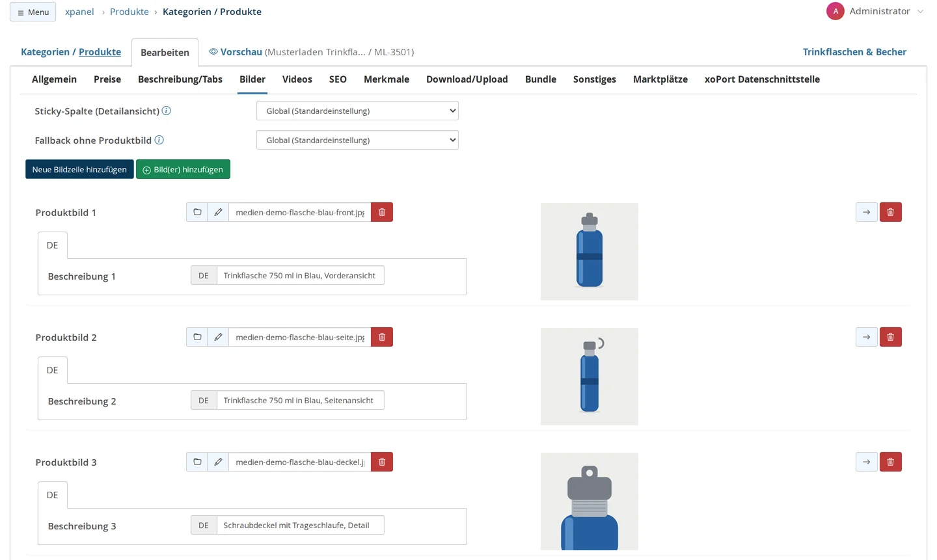Select DE language tab under Produktbild 3
937x560 pixels.
53,495
